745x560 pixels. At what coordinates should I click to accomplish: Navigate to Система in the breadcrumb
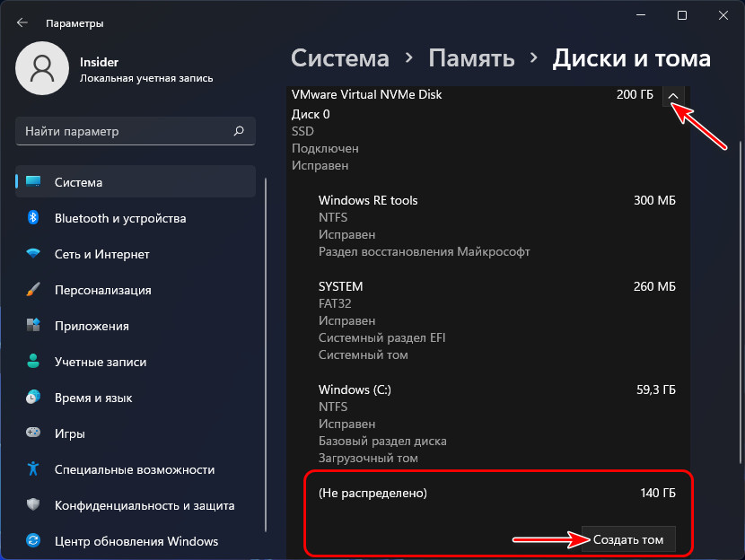(340, 59)
